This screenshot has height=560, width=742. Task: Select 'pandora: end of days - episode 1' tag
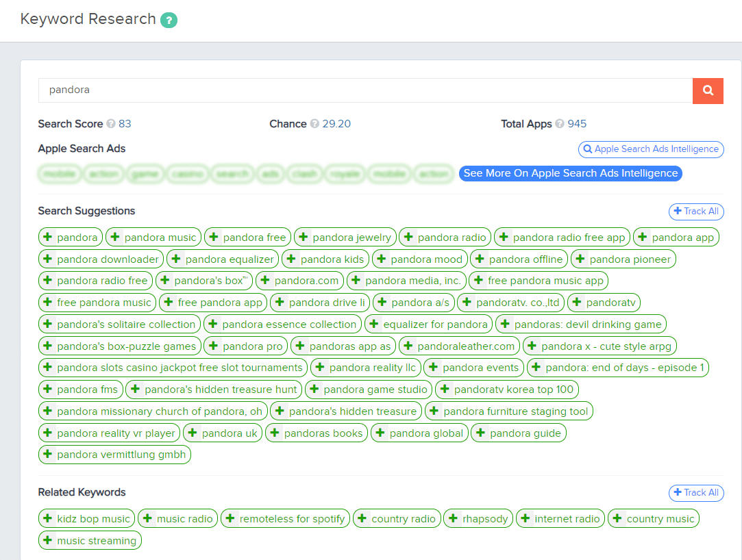[618, 368]
